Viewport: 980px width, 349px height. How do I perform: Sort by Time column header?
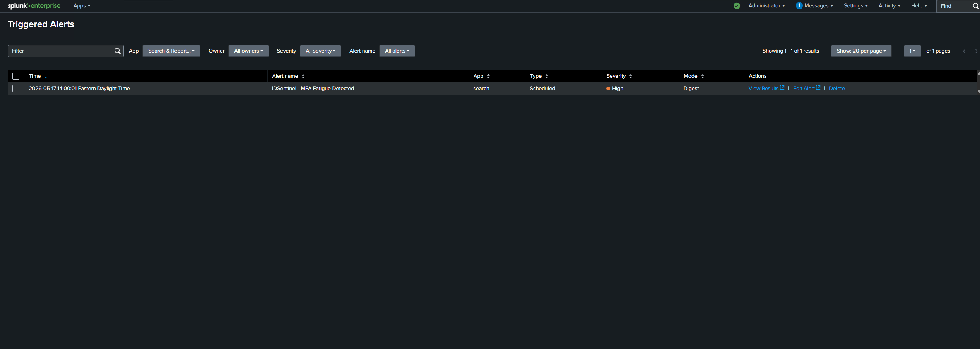[x=38, y=76]
